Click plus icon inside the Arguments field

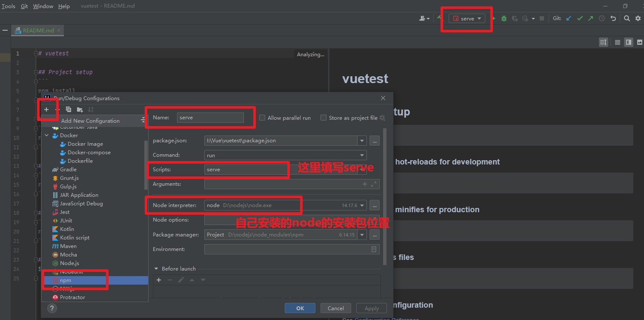[x=364, y=184]
